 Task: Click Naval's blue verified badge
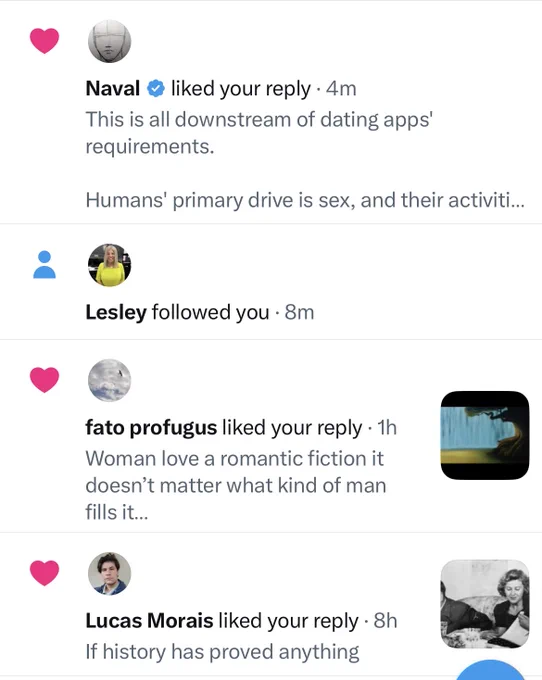coord(156,88)
